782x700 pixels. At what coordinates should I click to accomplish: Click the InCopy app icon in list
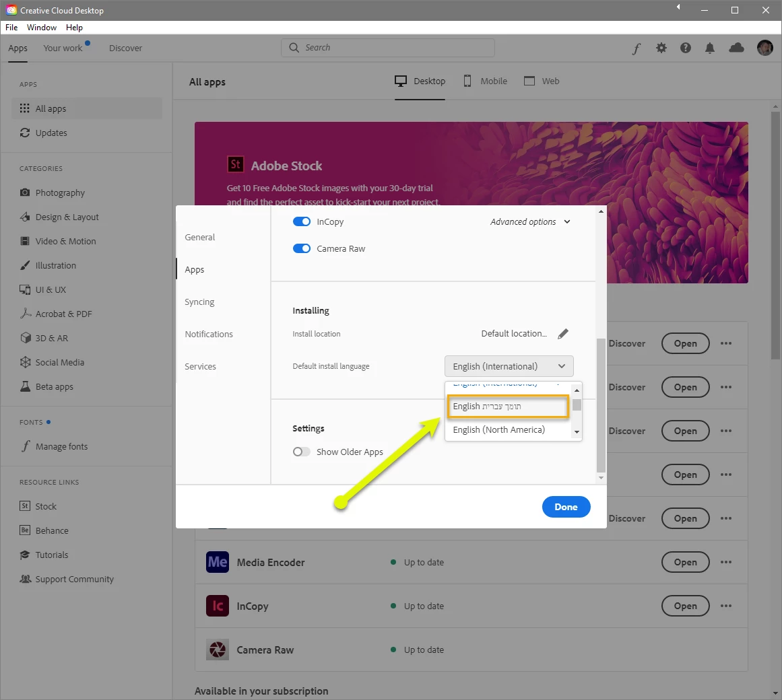coord(218,606)
